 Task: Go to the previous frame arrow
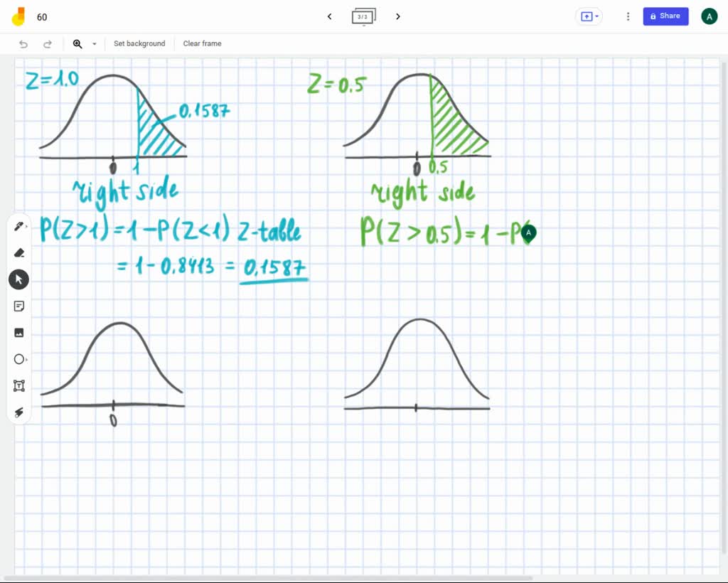[329, 16]
